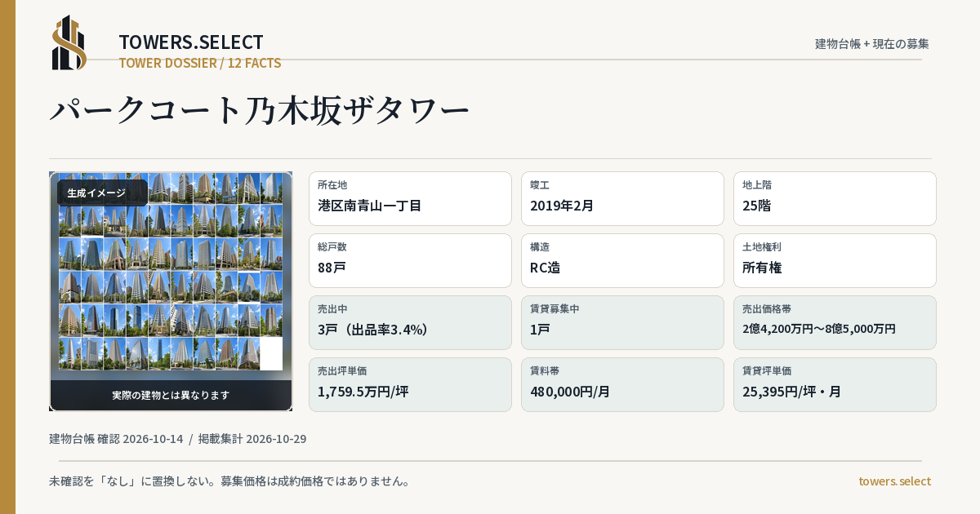
Task: Click '掲載集計 2026-10-29' date text
Action: 252,439
